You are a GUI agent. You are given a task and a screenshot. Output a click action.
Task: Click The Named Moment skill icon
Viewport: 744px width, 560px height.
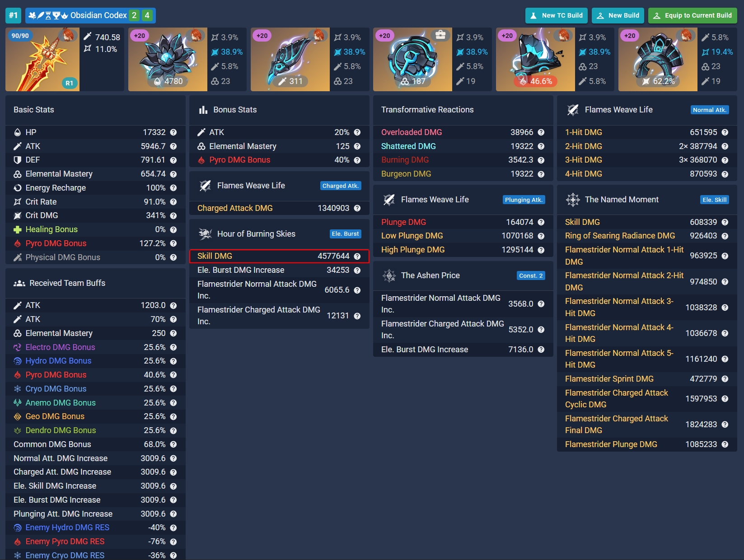pyautogui.click(x=573, y=200)
